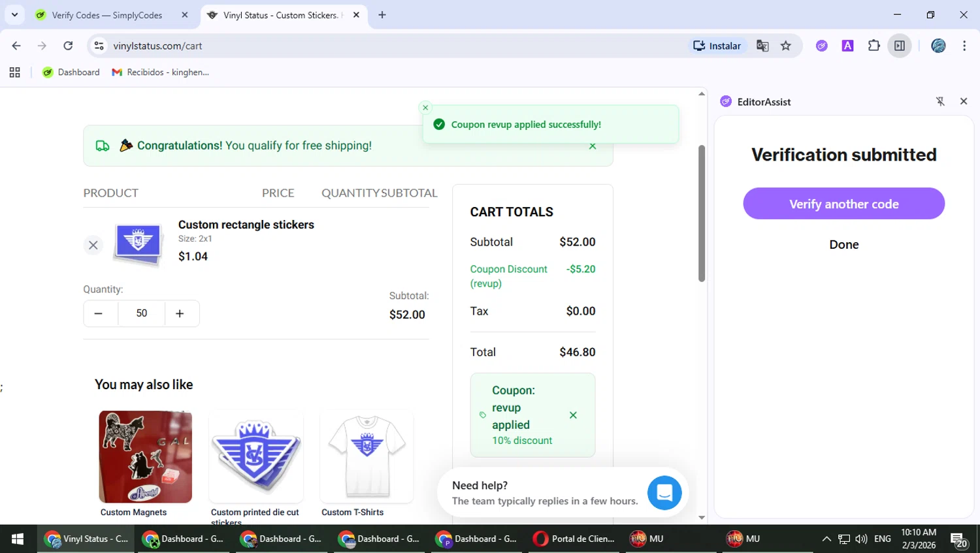Viewport: 980px width, 553px height.
Task: Open the Dashboard bookmark
Action: pyautogui.click(x=71, y=72)
